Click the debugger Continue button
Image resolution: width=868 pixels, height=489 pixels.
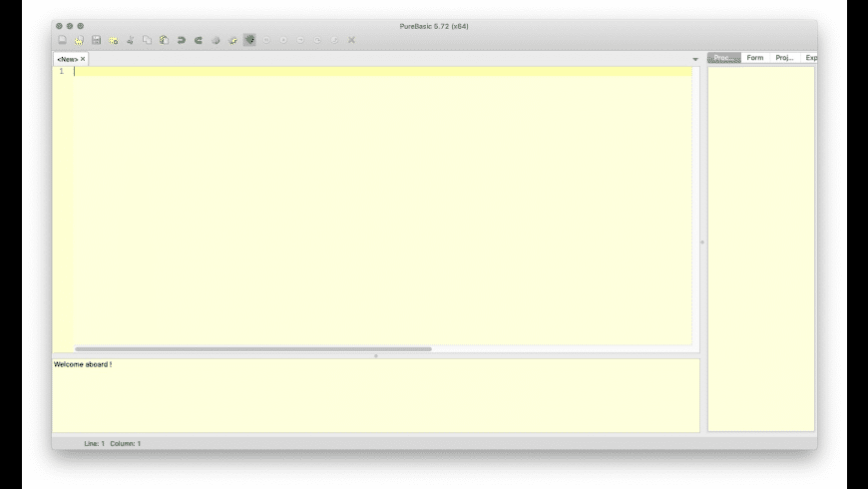283,40
